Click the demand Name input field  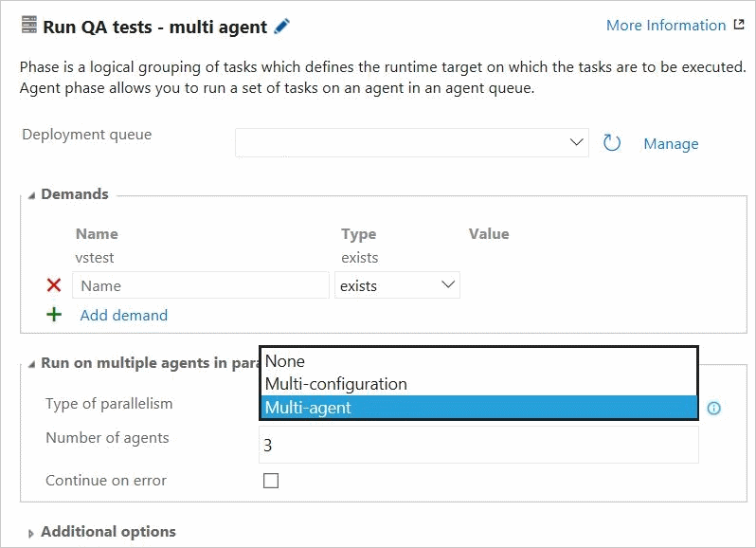click(x=201, y=285)
